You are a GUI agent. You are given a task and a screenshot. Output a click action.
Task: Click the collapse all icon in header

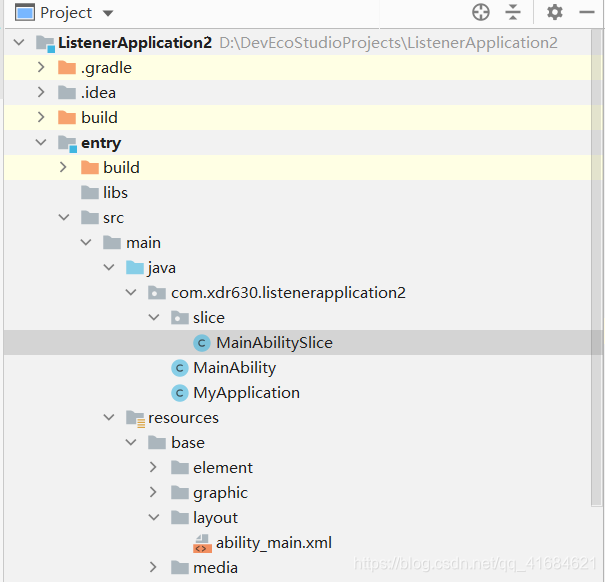(x=513, y=12)
